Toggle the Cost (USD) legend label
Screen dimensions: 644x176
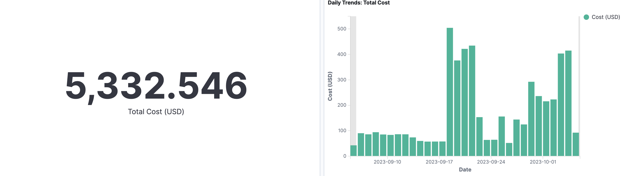pyautogui.click(x=606, y=17)
